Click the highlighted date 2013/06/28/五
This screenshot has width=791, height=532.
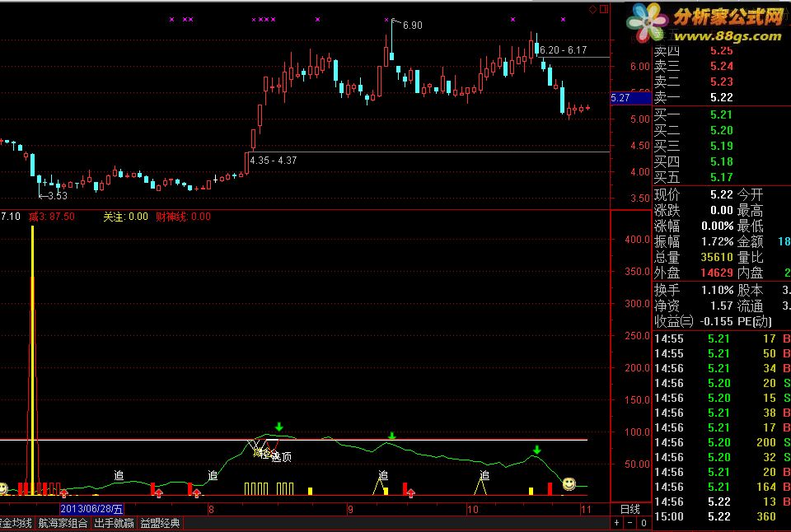point(91,509)
